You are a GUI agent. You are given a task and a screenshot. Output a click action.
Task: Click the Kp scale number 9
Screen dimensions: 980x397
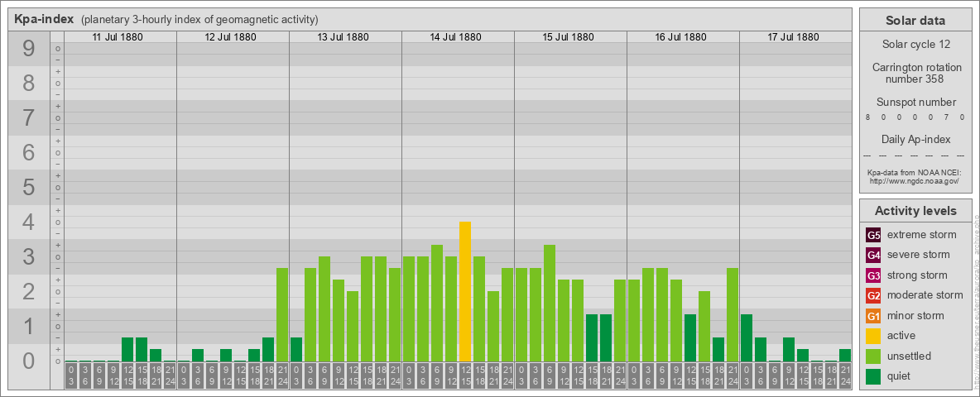[x=28, y=49]
